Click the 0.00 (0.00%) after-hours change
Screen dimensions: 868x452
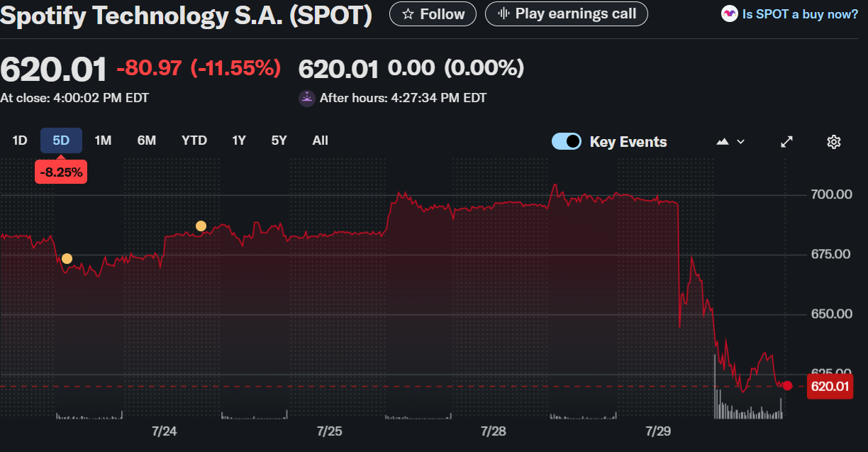[x=456, y=68]
